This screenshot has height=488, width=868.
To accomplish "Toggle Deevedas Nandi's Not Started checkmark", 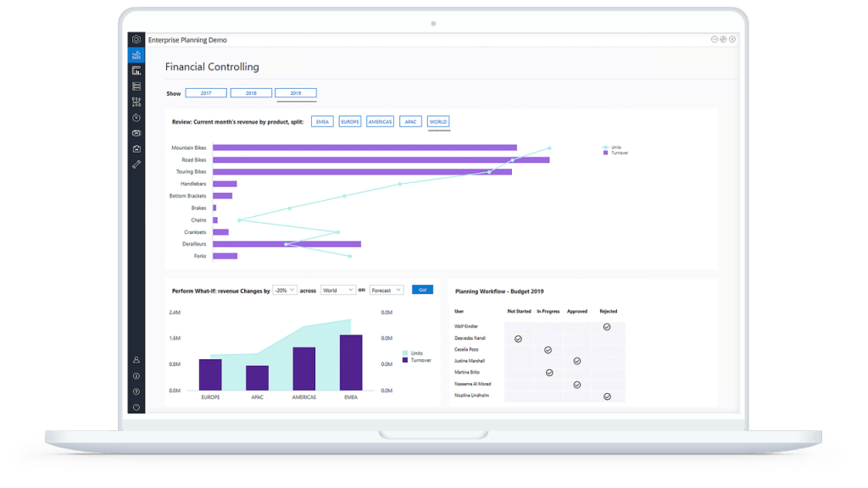I will coord(518,339).
